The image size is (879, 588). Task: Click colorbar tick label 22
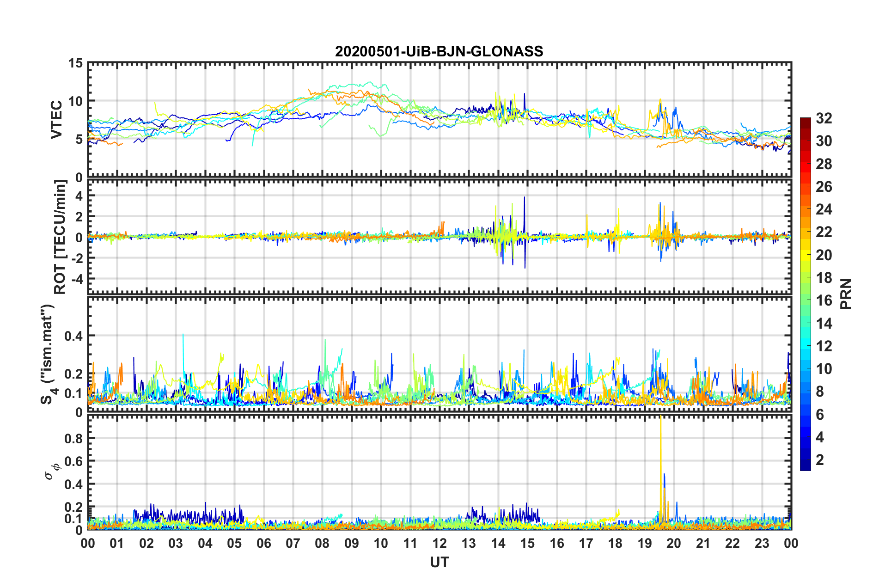tap(824, 232)
